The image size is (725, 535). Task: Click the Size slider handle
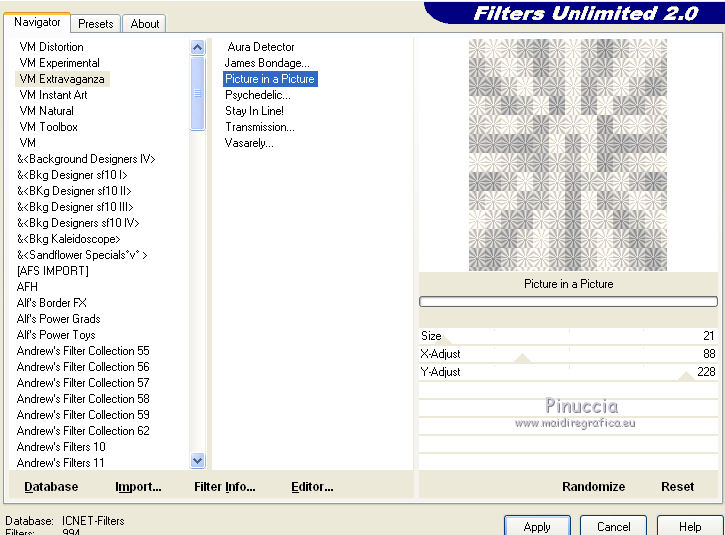[443, 340]
